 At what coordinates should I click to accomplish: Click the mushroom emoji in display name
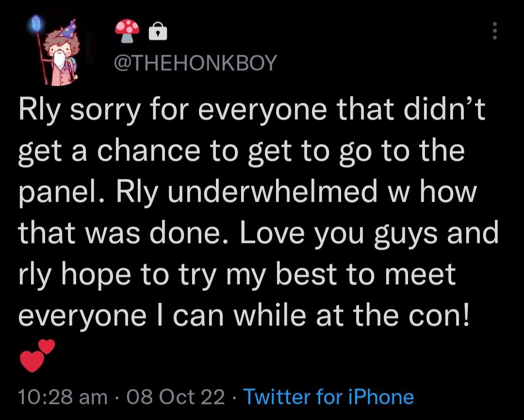pyautogui.click(x=127, y=32)
